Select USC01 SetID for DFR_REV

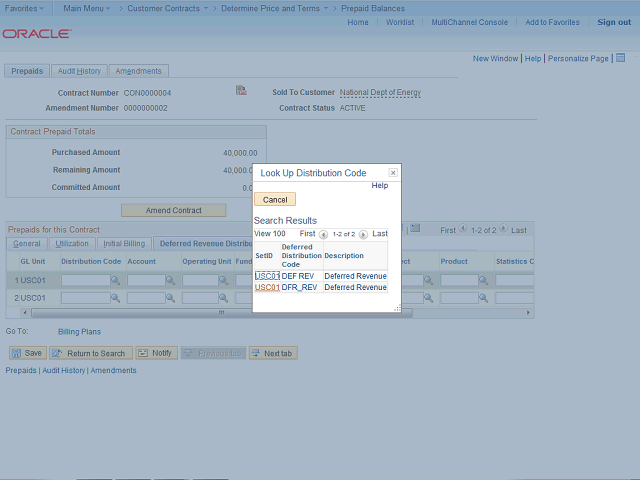click(267, 288)
